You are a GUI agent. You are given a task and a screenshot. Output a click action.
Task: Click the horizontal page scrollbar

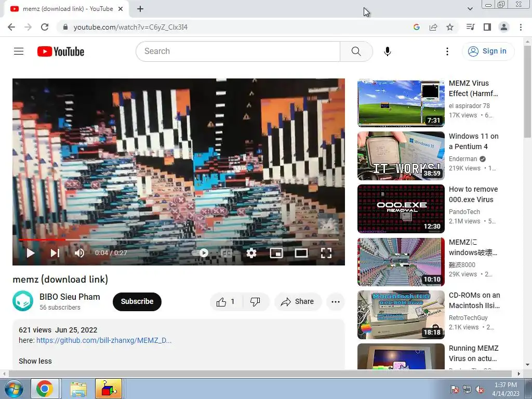(260, 374)
